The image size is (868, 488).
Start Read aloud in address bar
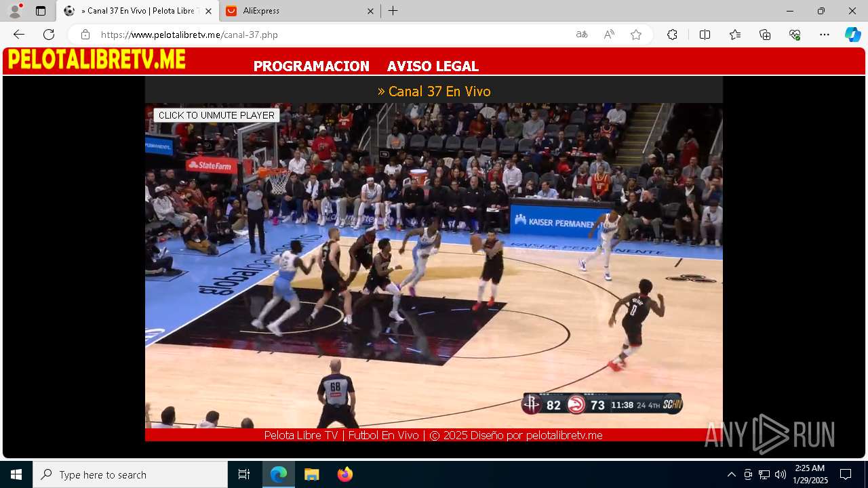click(x=609, y=35)
